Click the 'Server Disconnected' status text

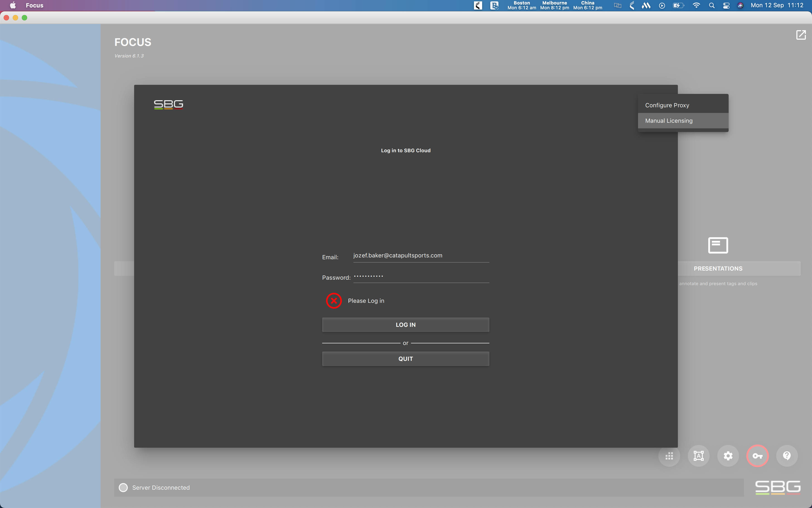tap(161, 488)
